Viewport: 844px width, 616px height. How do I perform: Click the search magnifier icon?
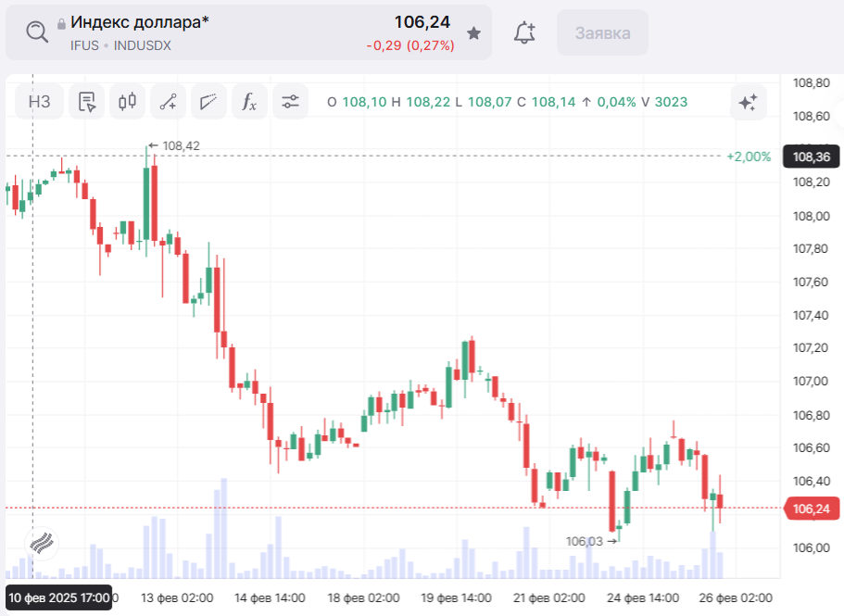click(36, 32)
